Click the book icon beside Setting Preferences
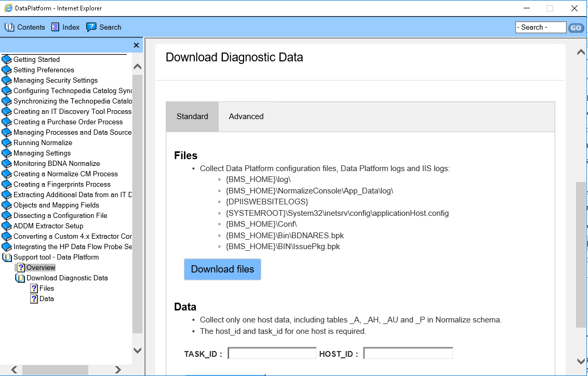 7,70
